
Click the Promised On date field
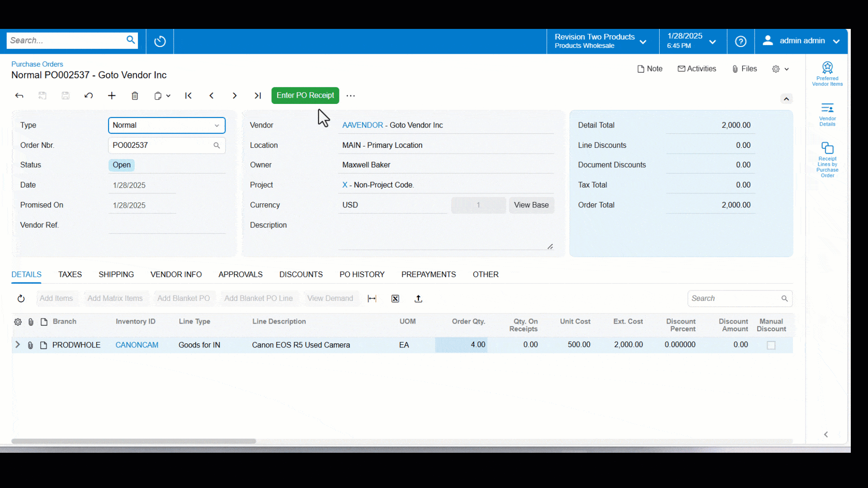click(142, 205)
